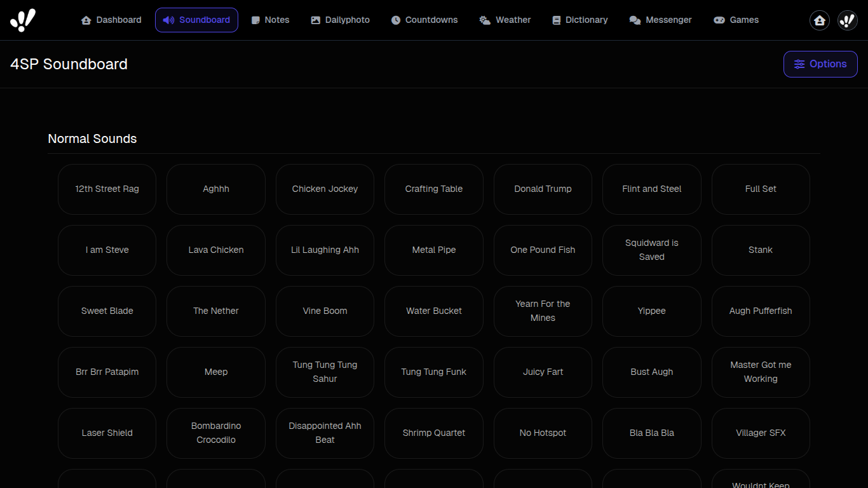Click the site logo in the top-left corner

click(24, 20)
